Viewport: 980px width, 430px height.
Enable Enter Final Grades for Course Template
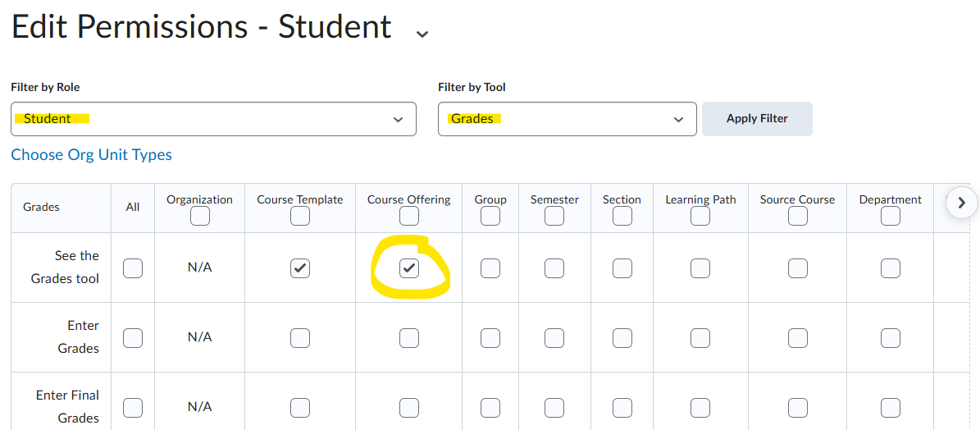(300, 408)
